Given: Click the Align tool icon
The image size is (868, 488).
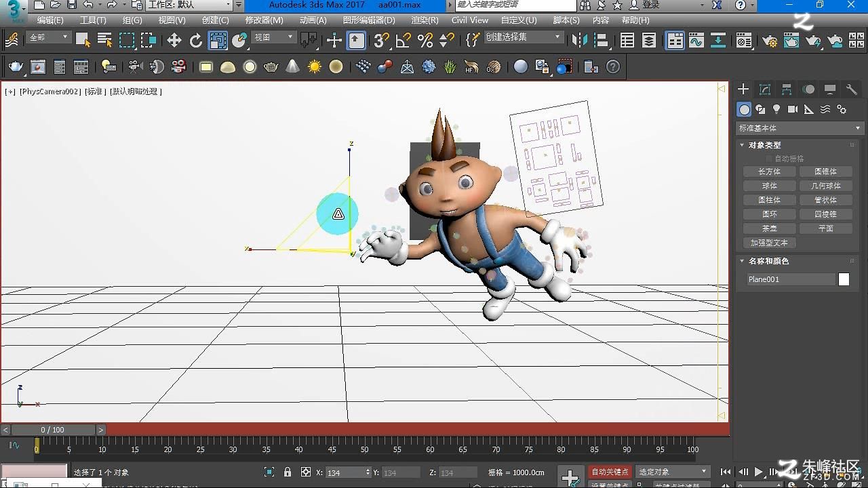Looking at the screenshot, I should (x=601, y=40).
